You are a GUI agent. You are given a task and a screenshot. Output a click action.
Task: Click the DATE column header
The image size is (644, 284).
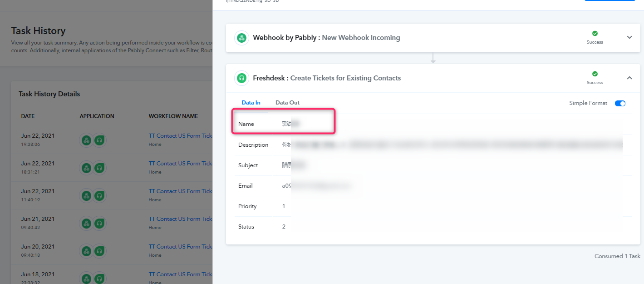[x=28, y=116]
